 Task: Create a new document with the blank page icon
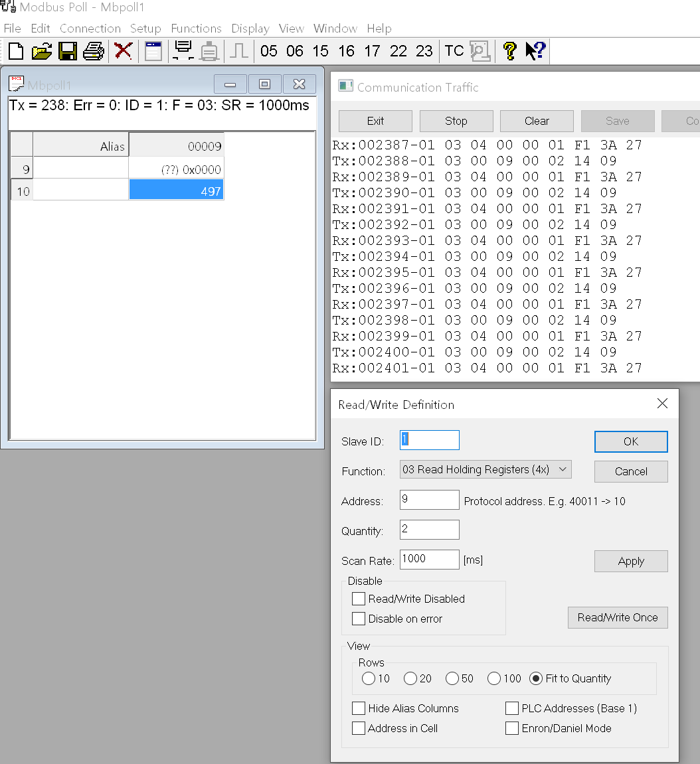tap(16, 51)
